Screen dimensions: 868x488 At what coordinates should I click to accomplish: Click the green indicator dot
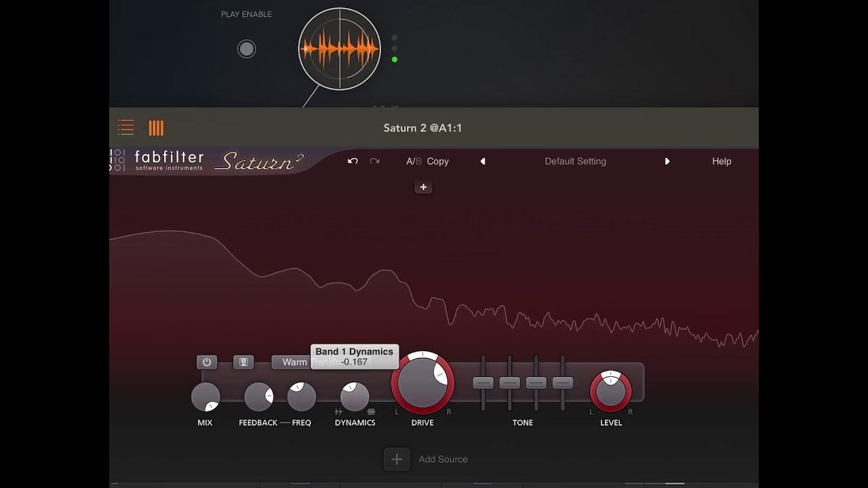tap(395, 60)
